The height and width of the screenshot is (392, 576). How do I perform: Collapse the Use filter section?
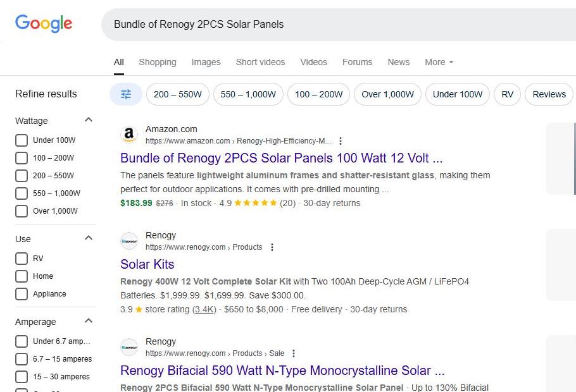[x=89, y=238]
